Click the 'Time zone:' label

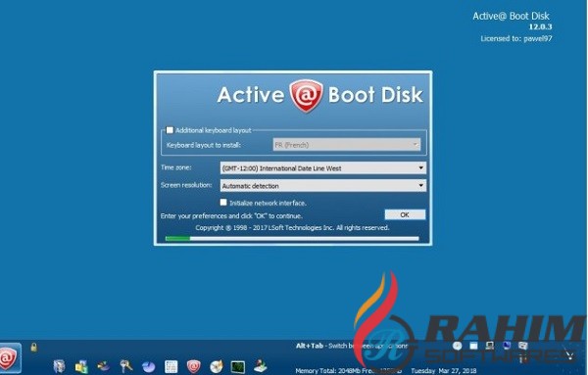[x=175, y=167]
